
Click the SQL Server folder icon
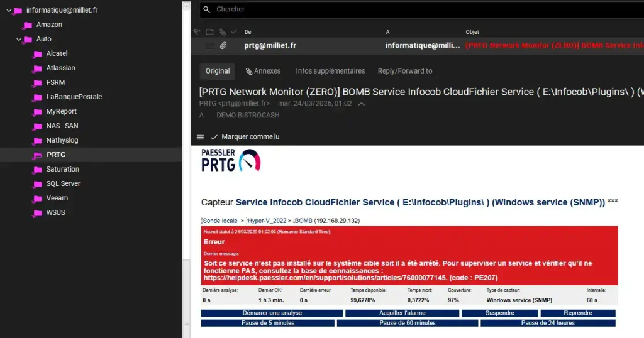click(x=37, y=184)
